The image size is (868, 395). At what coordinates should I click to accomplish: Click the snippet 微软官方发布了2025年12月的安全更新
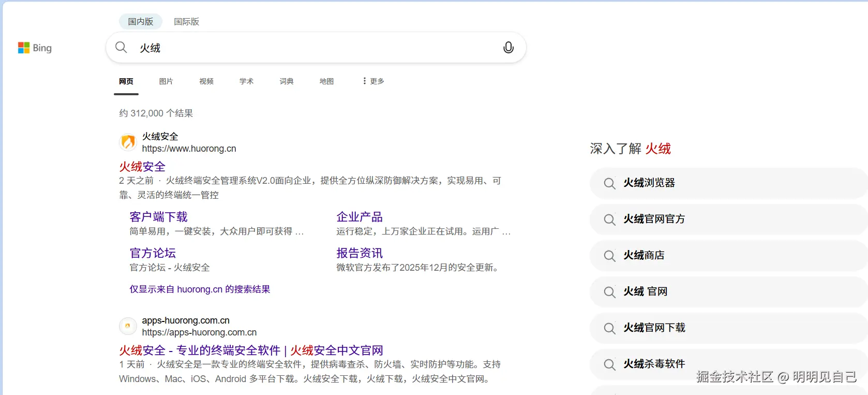(417, 268)
